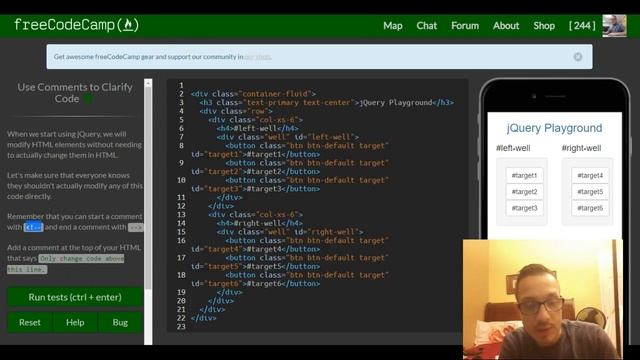Image resolution: width=640 pixels, height=360 pixels.
Task: Follow the 'our shop' link in banner
Action: (258, 57)
